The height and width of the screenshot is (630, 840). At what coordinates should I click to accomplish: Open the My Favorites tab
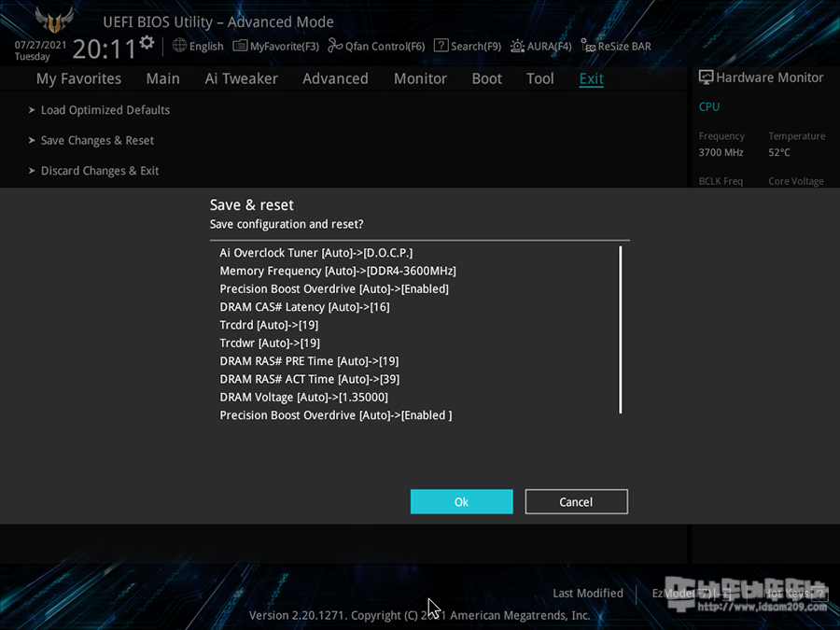[x=78, y=78]
